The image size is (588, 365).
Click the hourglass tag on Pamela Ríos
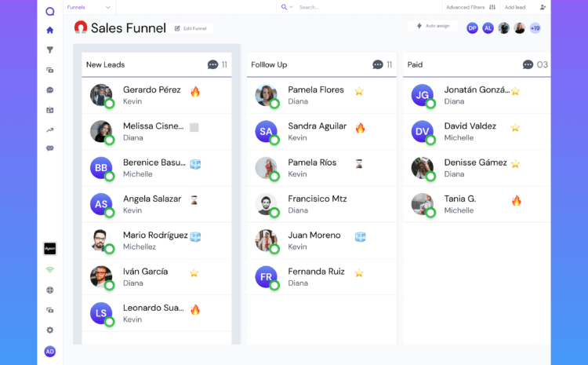click(x=359, y=163)
